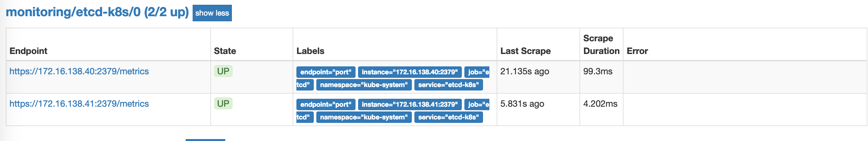This screenshot has height=141, width=868.
Task: Click the job="etcd" label in the second row
Action: pos(476,104)
